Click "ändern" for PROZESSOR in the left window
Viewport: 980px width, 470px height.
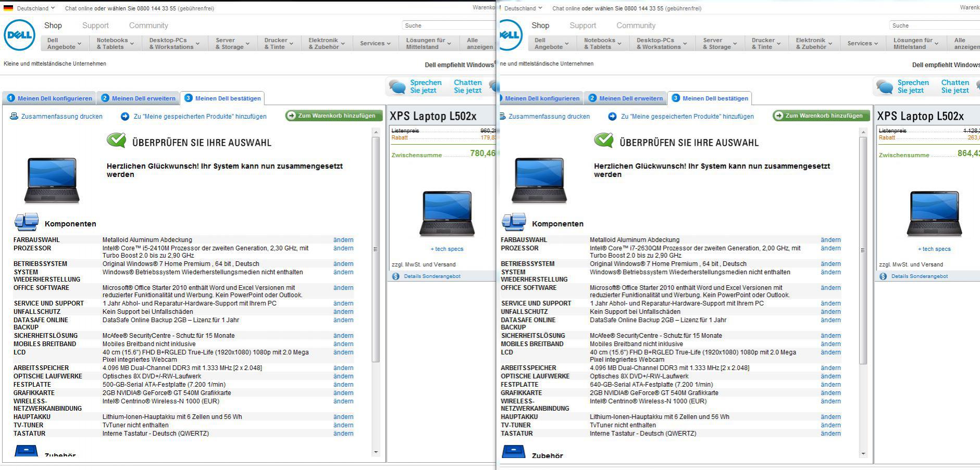(x=343, y=248)
